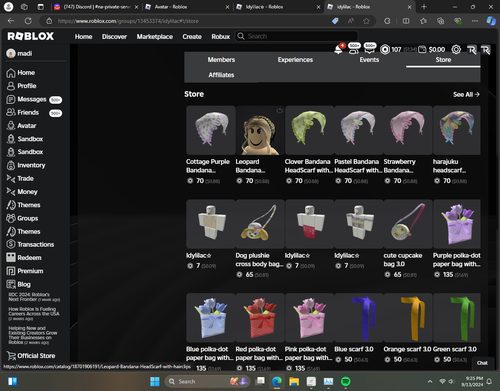Screen dimensions: 500x391
Task: Open the Pink polka-dot paper bag thumbnail
Action: (310, 318)
